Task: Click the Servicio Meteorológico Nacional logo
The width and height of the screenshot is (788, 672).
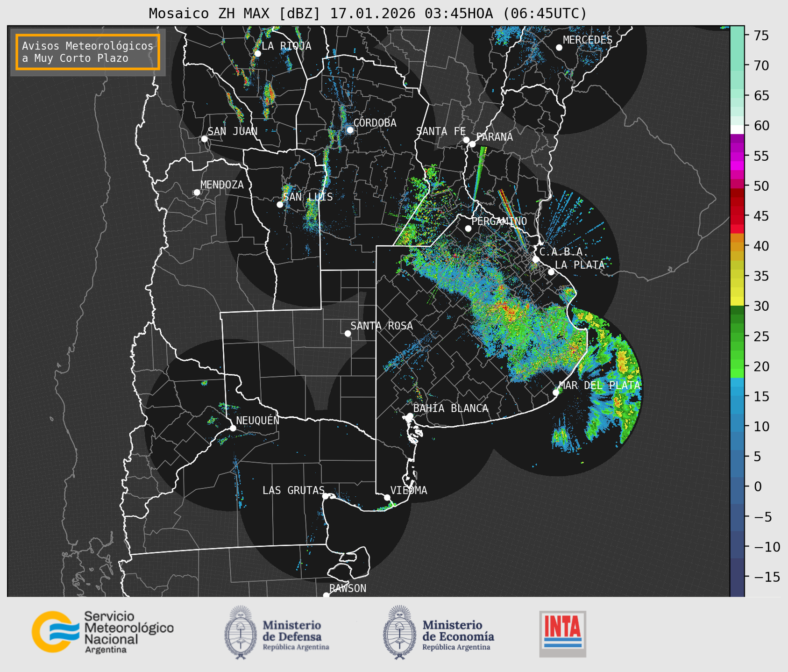Action: coord(103,632)
